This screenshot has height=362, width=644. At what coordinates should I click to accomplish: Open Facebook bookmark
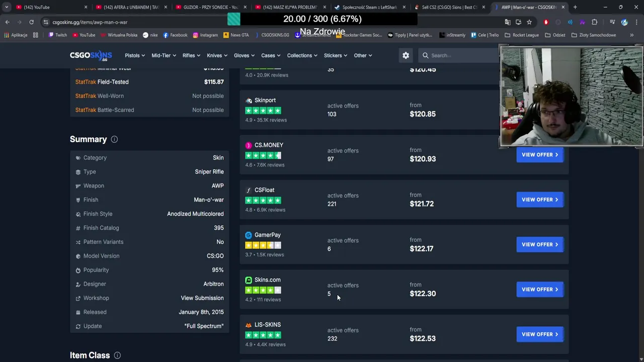click(175, 35)
